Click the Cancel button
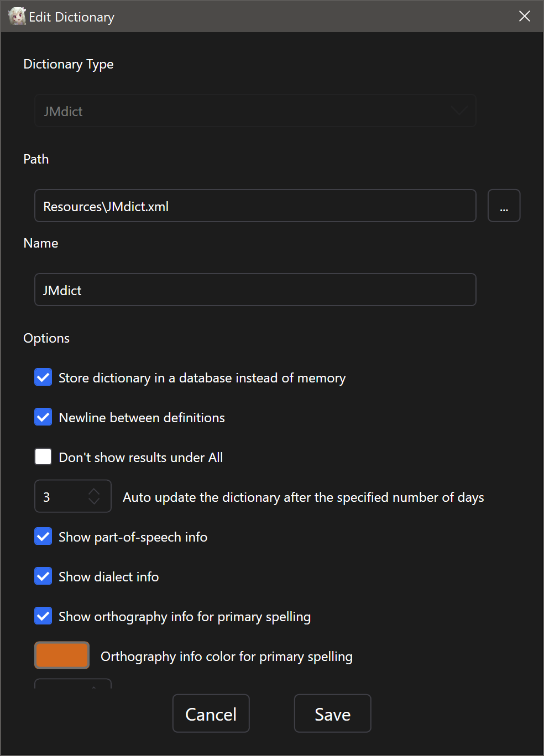The image size is (544, 756). [x=211, y=714]
